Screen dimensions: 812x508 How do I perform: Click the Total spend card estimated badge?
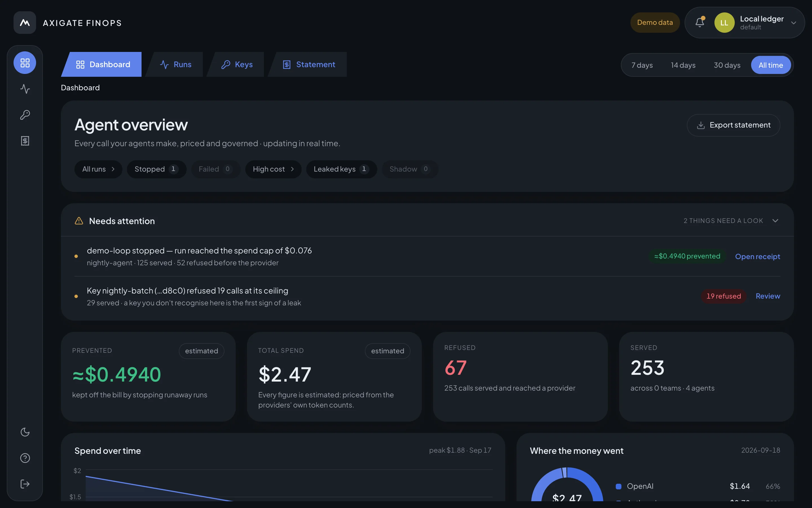[x=387, y=351]
